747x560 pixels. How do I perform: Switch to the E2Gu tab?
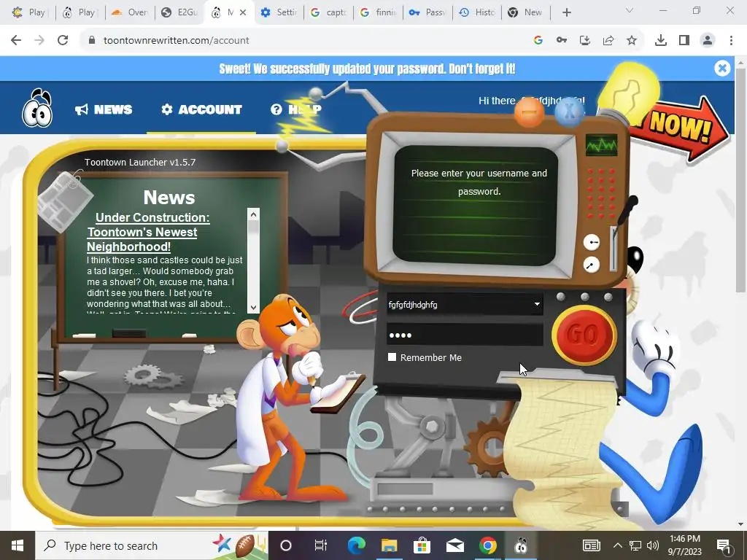(x=179, y=12)
